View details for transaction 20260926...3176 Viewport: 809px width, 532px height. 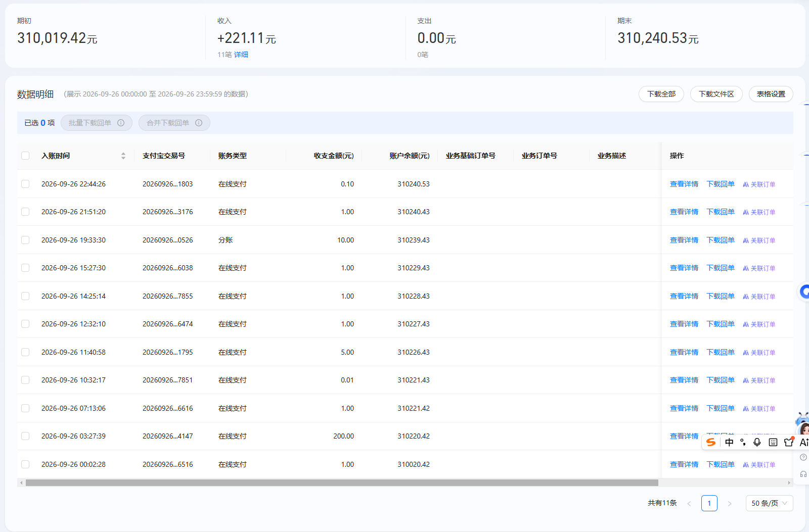click(684, 212)
